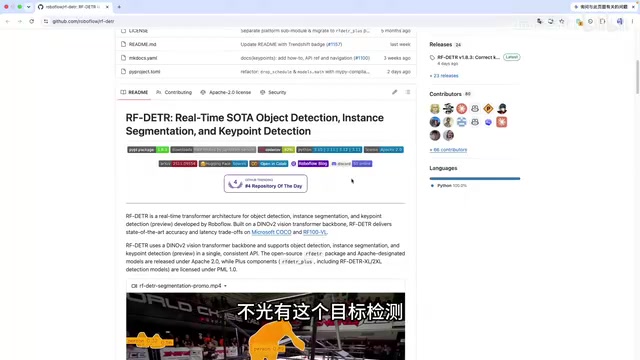Bookmark this page with the star icon
This screenshot has width=640, height=360.
tap(562, 21)
